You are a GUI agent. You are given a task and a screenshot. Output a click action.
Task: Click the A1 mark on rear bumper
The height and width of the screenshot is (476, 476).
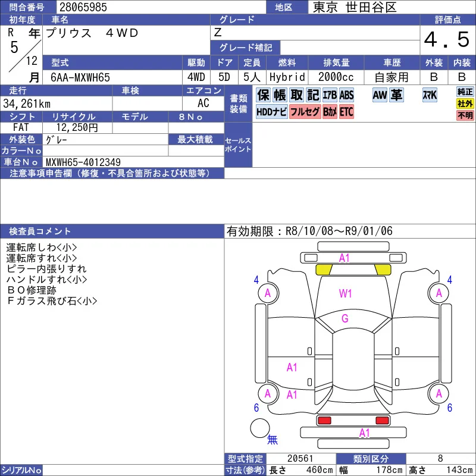(x=365, y=433)
